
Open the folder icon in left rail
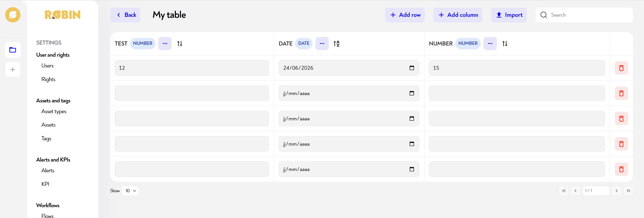tap(13, 50)
